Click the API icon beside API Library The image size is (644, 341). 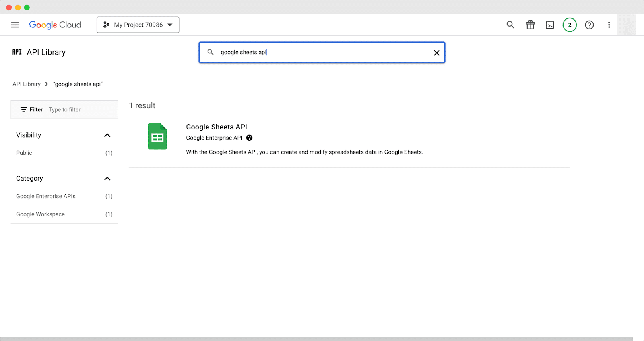pyautogui.click(x=17, y=52)
